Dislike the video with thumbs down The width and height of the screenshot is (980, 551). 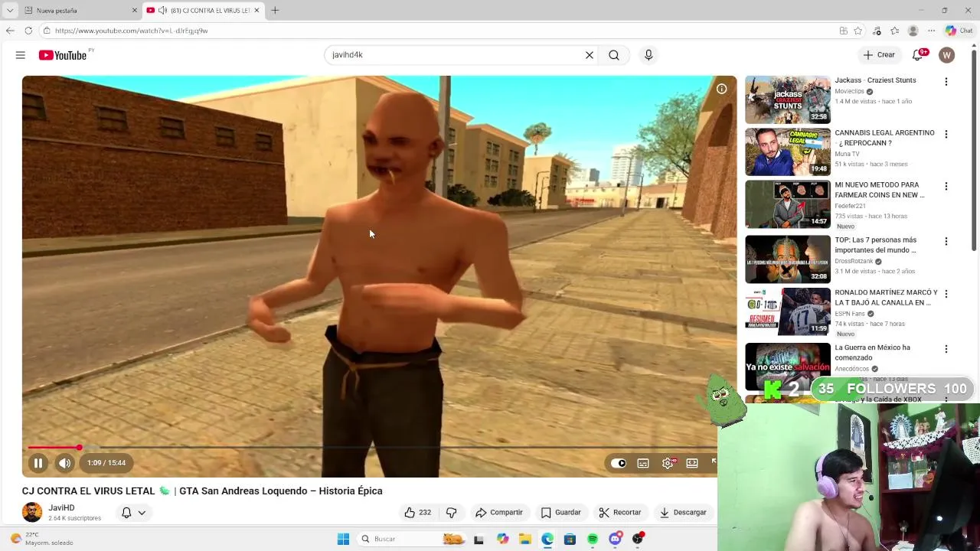pyautogui.click(x=451, y=513)
